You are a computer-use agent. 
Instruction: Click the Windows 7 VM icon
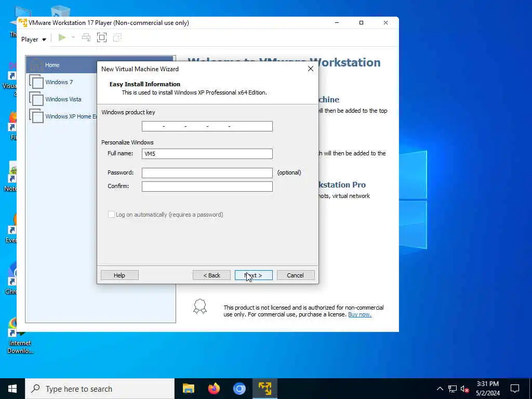[36, 82]
